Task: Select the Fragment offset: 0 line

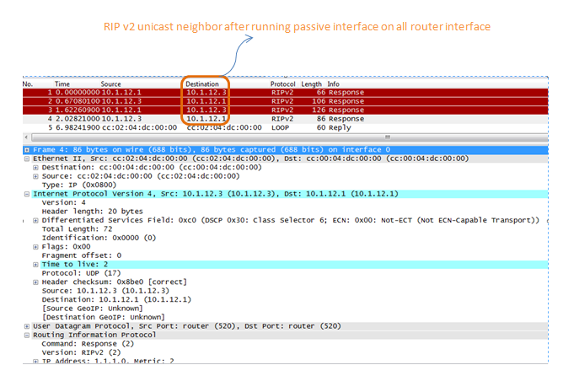Action: click(82, 255)
